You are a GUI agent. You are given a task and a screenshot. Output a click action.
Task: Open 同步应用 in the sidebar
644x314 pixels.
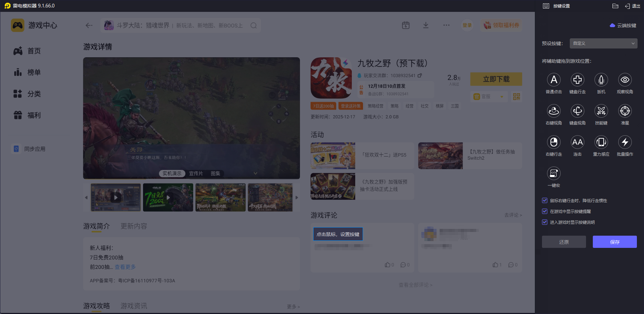click(x=29, y=149)
